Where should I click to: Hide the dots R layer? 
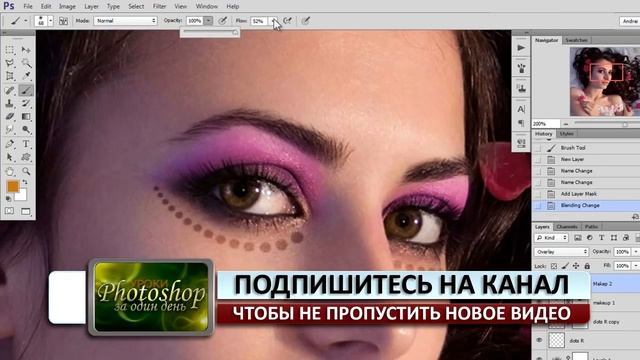[x=539, y=340]
